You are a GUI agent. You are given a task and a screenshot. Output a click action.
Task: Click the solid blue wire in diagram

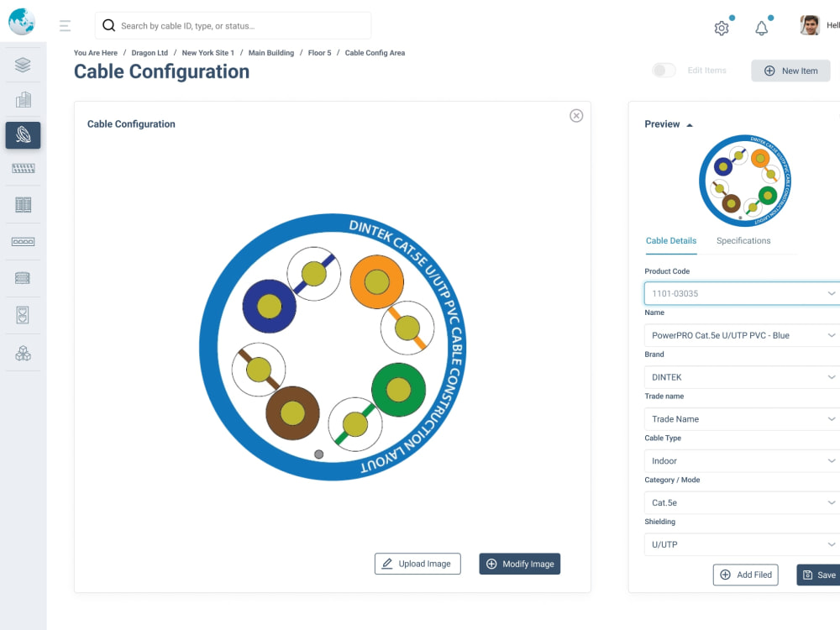coord(270,307)
